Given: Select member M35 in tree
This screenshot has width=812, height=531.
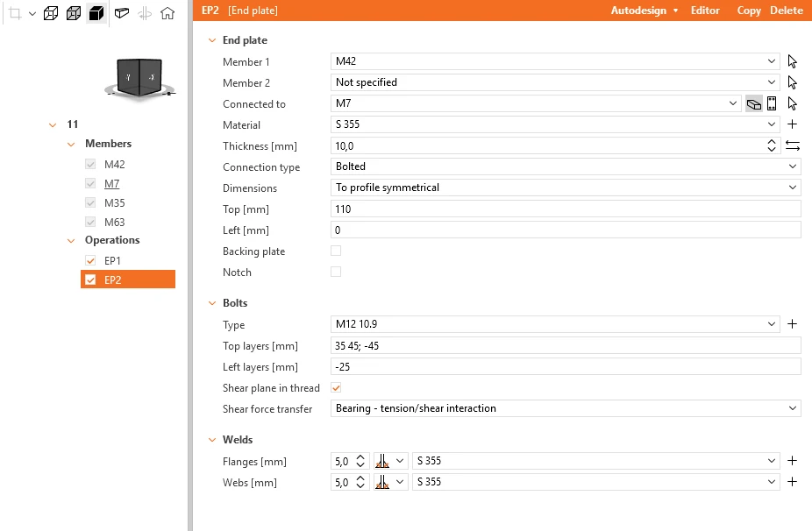Looking at the screenshot, I should tap(115, 203).
